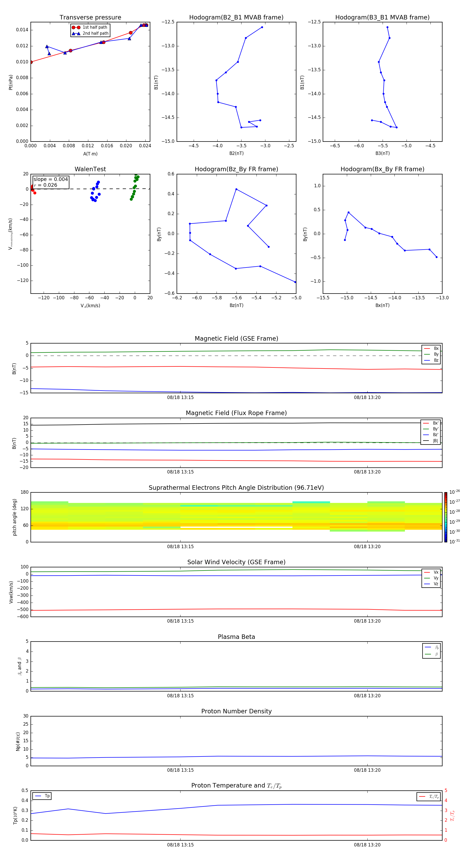Select Bz' legend entry in Flux Rope plot

click(431, 435)
